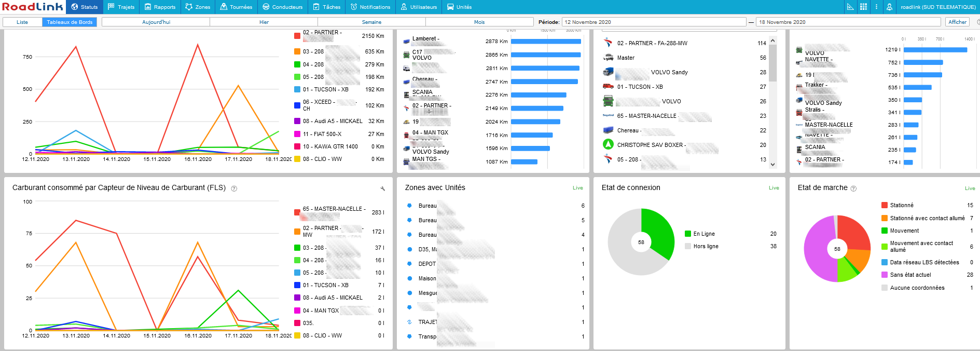Click the 01 - TUCSON - XB red car icon
Screen dimensions: 980x351
608,87
